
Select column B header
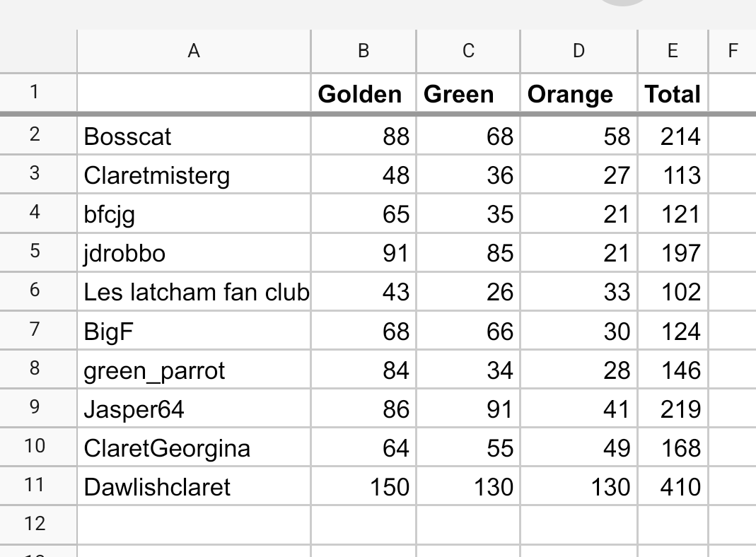pos(364,51)
